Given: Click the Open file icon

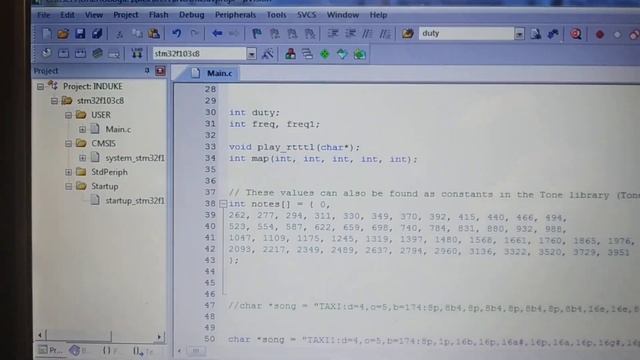Looking at the screenshot, I should (63, 33).
